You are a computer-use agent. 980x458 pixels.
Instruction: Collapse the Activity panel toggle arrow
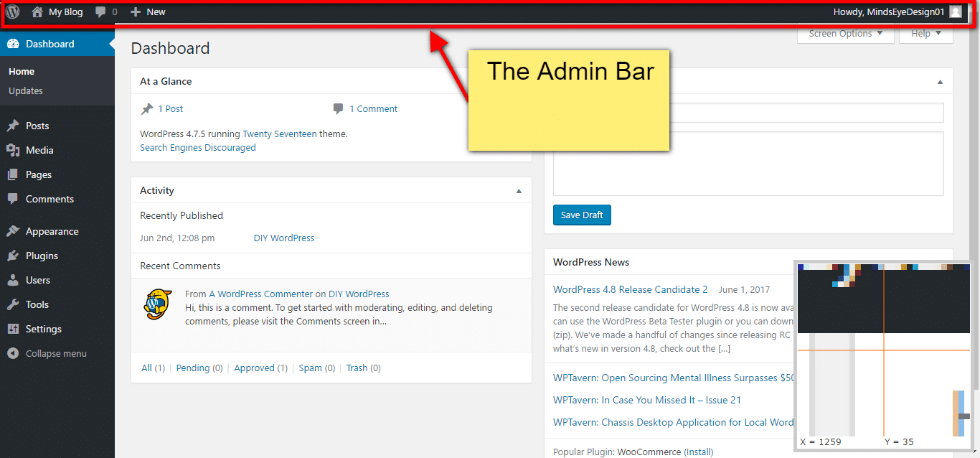519,191
